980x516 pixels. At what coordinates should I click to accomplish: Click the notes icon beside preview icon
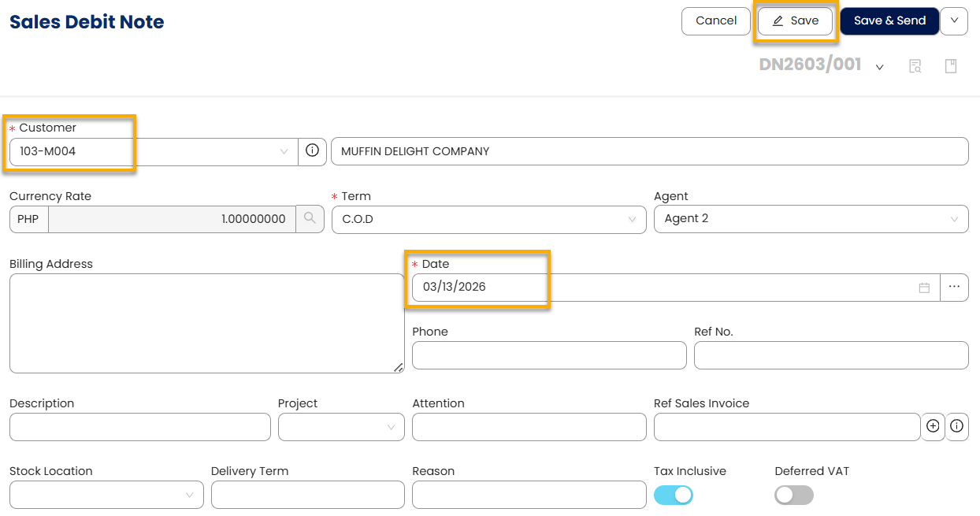pyautogui.click(x=951, y=66)
